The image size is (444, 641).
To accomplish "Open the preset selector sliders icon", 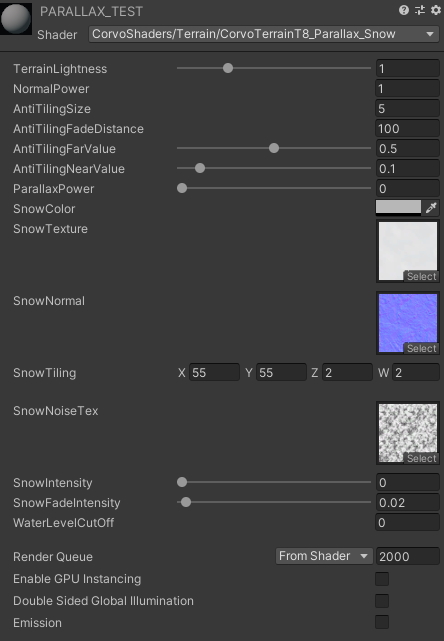I will (x=420, y=10).
